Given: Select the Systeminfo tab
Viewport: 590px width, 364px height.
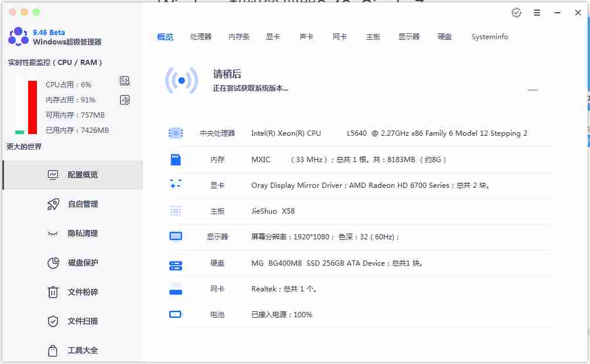Looking at the screenshot, I should point(490,37).
